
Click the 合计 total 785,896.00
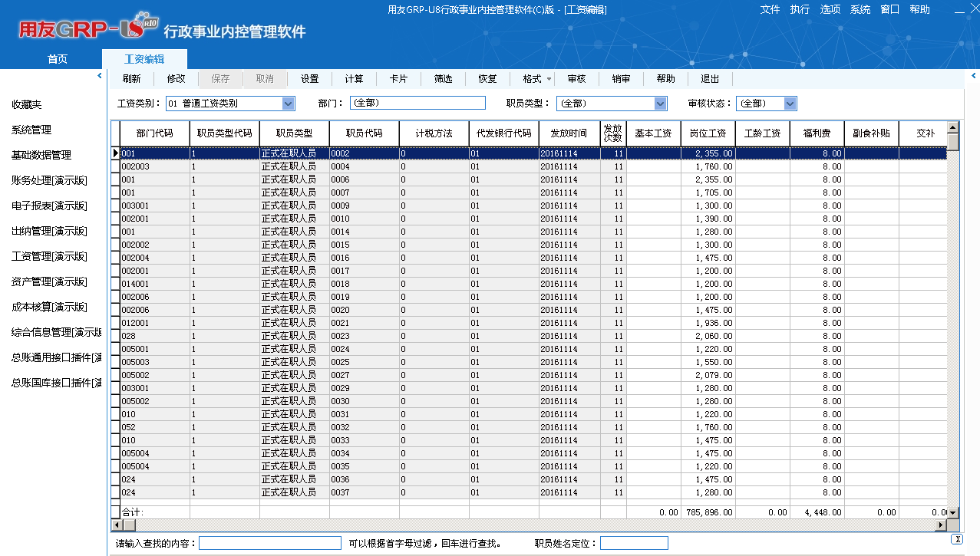[708, 512]
